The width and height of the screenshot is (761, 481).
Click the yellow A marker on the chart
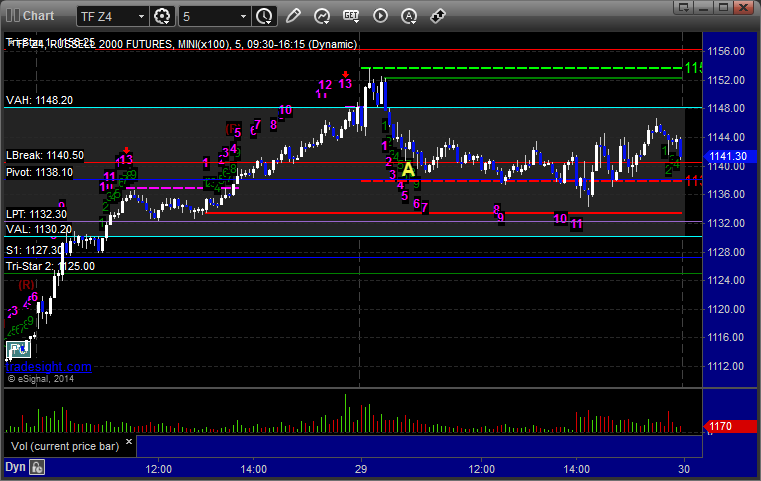point(409,170)
